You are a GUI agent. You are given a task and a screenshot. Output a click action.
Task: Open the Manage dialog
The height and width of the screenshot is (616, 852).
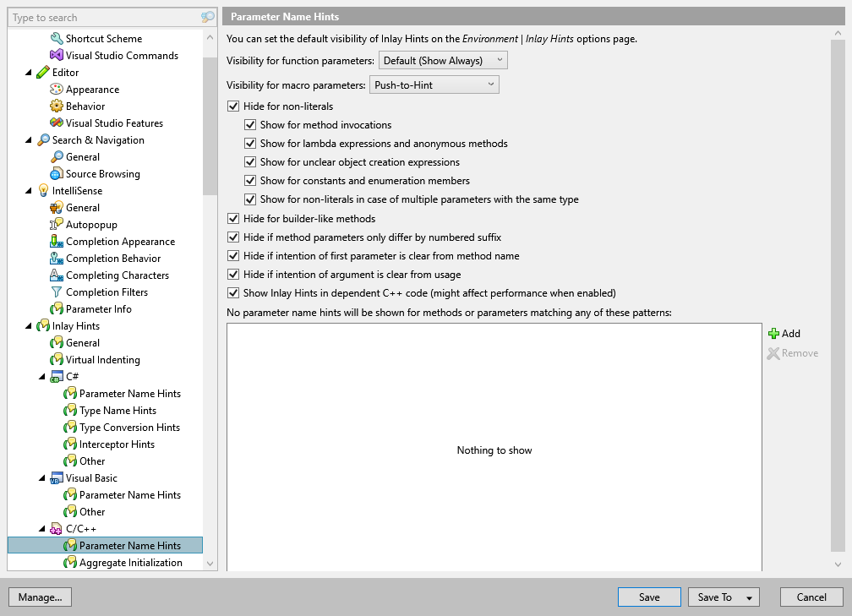point(40,597)
